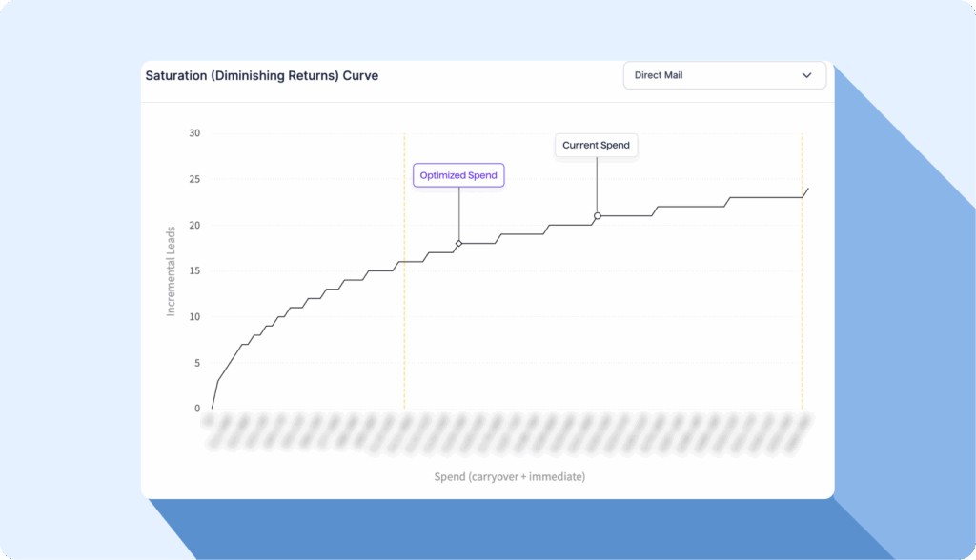Open the Direct Mail channel dropdown
976x560 pixels.
pos(723,75)
